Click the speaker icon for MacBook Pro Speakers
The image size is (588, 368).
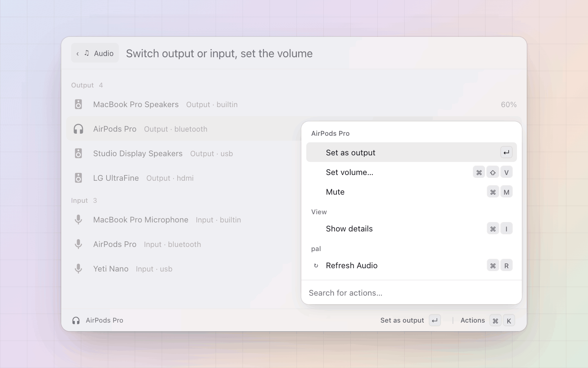pos(78,104)
